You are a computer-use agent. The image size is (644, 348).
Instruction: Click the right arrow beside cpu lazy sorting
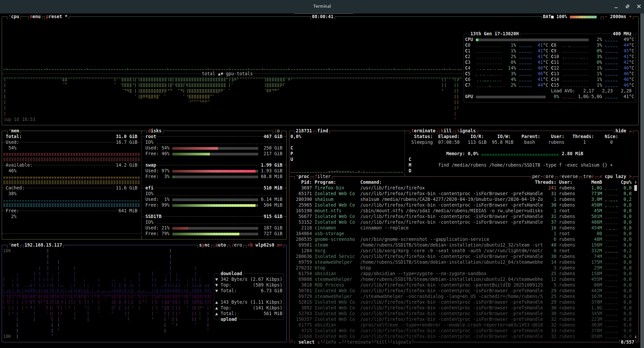630,177
